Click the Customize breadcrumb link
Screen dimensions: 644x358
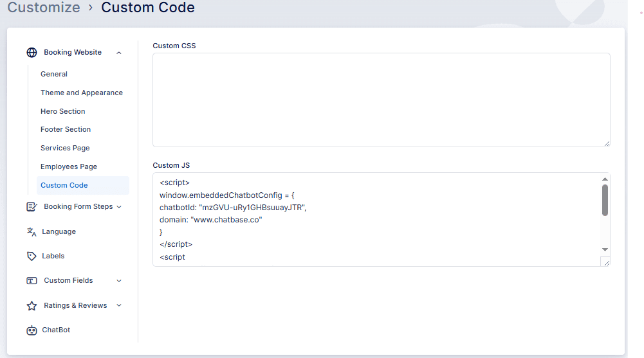tap(44, 7)
